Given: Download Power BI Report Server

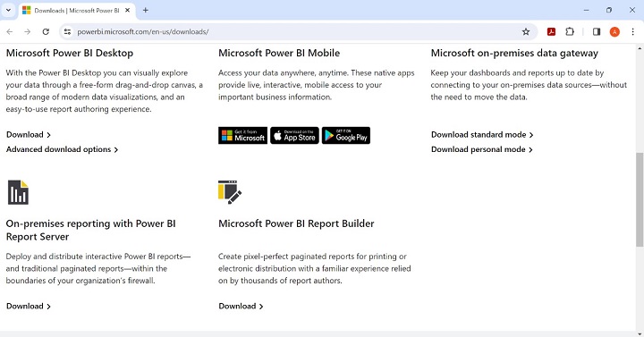Looking at the screenshot, I should click(29, 307).
